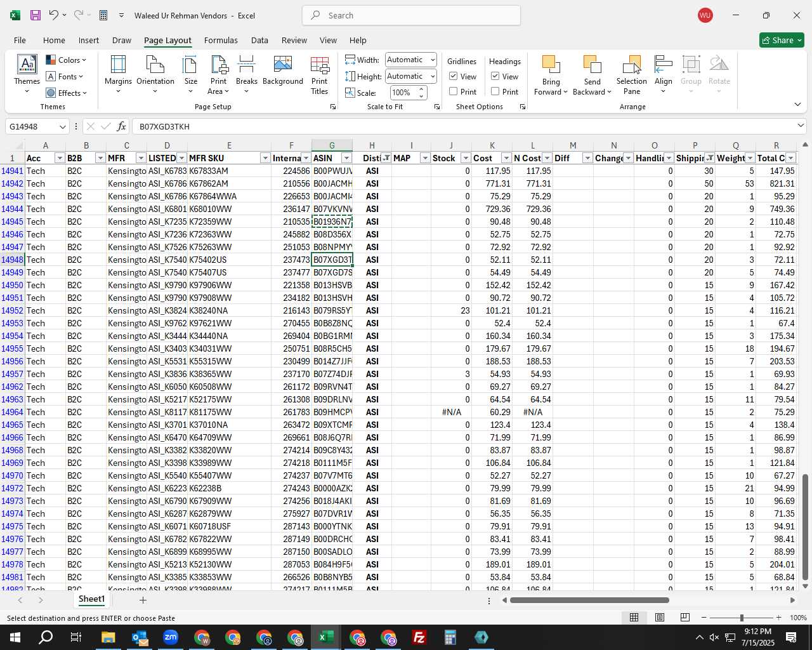Viewport: 812px width, 650px height.
Task: Click the Insert Function fx icon
Action: point(121,126)
